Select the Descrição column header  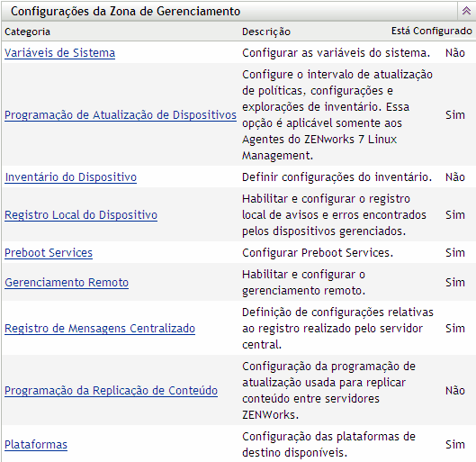click(266, 32)
